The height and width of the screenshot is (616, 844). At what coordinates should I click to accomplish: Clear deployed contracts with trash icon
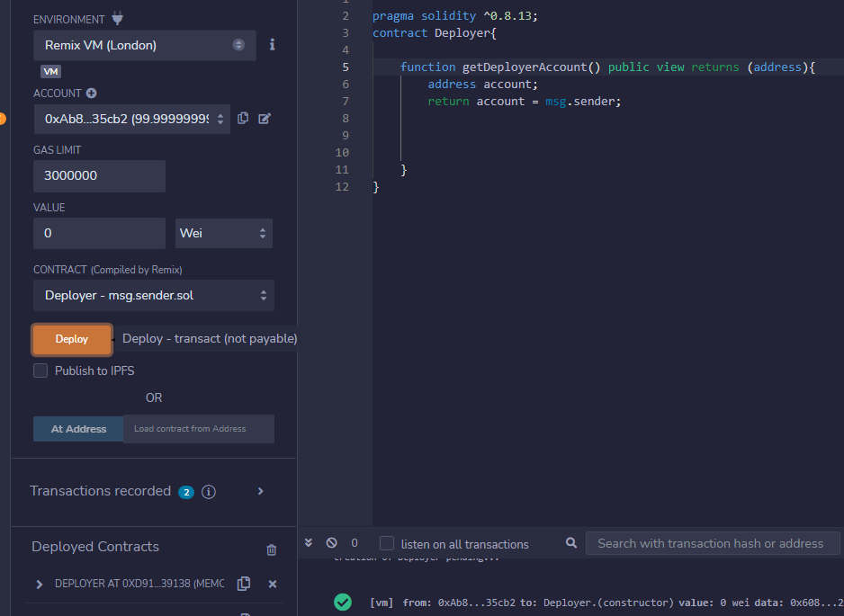(272, 549)
